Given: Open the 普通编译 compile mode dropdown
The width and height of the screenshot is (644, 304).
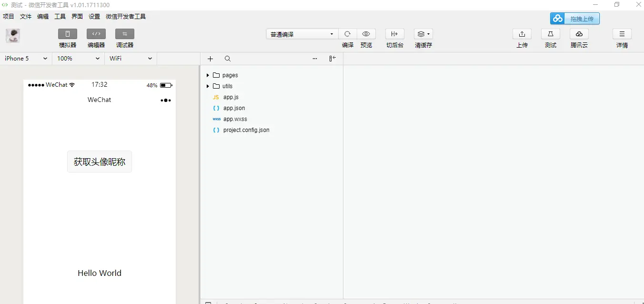Looking at the screenshot, I should 302,34.
